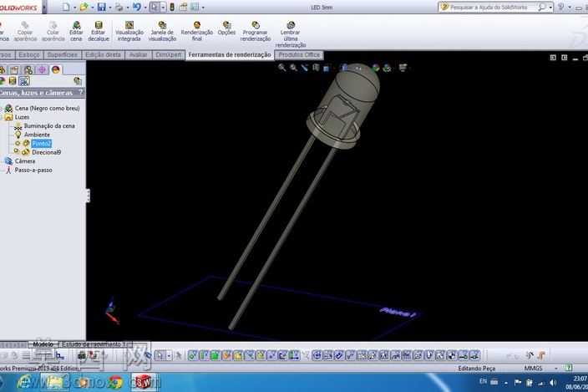Screen dimensions: 588x392
Task: Click the Undo arrow icon
Action: point(137,7)
